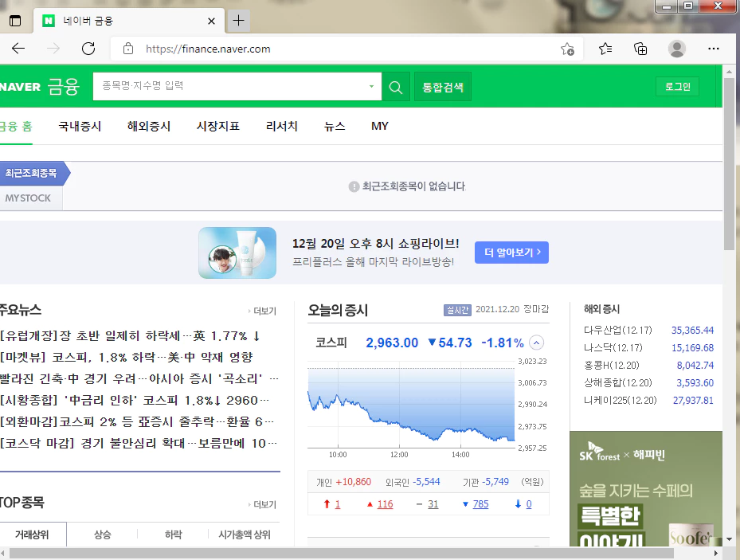Click the 통합검색 button
This screenshot has height=560, width=740.
(443, 87)
